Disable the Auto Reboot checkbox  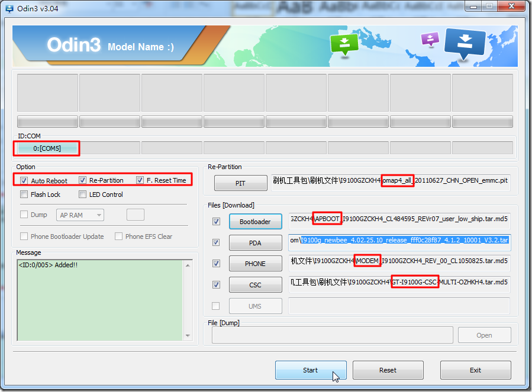point(24,180)
